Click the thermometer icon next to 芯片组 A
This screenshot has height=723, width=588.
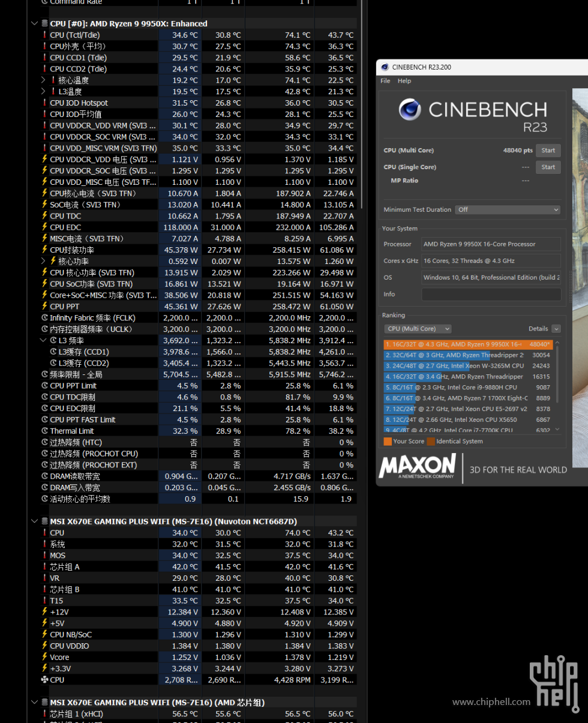44,567
